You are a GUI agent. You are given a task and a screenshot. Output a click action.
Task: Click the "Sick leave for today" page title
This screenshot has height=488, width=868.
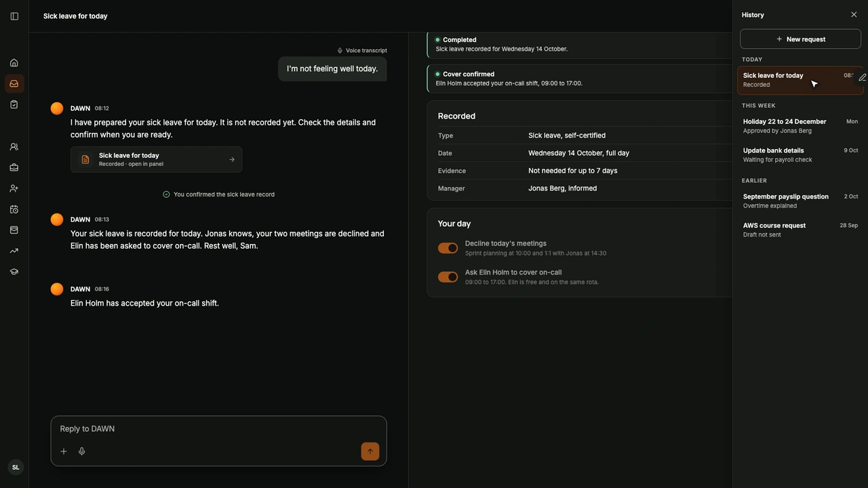pos(75,16)
